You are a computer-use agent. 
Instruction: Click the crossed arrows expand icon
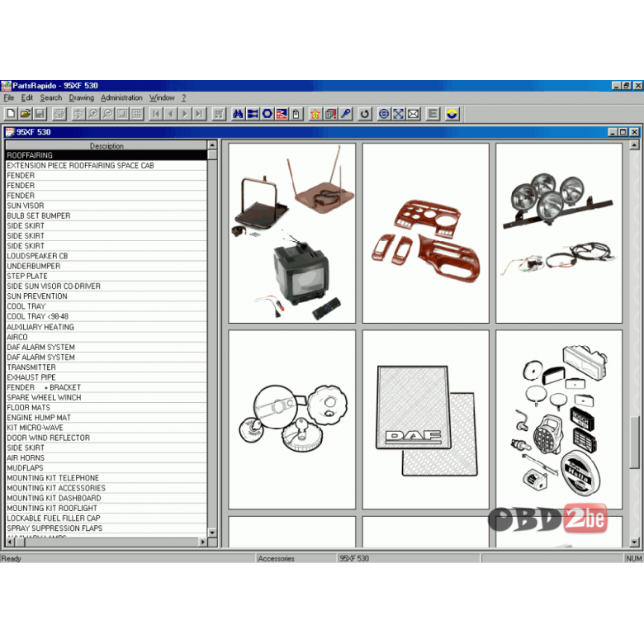tap(399, 114)
